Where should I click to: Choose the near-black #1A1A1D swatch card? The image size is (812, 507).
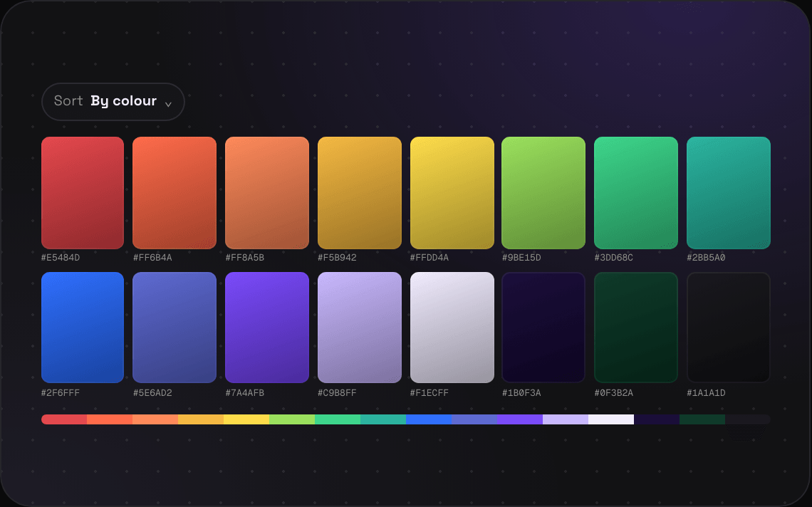pyautogui.click(x=729, y=328)
